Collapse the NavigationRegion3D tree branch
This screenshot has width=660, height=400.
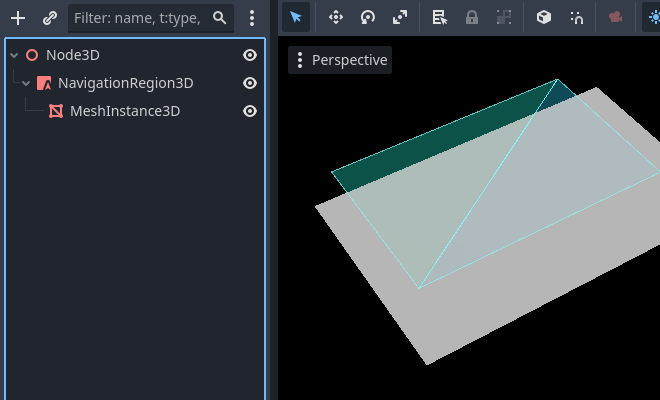click(x=26, y=84)
